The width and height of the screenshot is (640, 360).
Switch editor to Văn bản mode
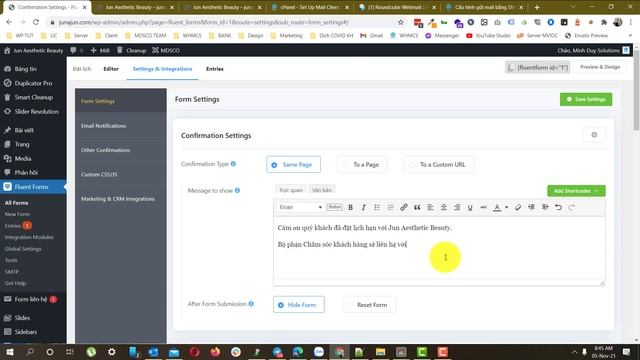(x=322, y=190)
